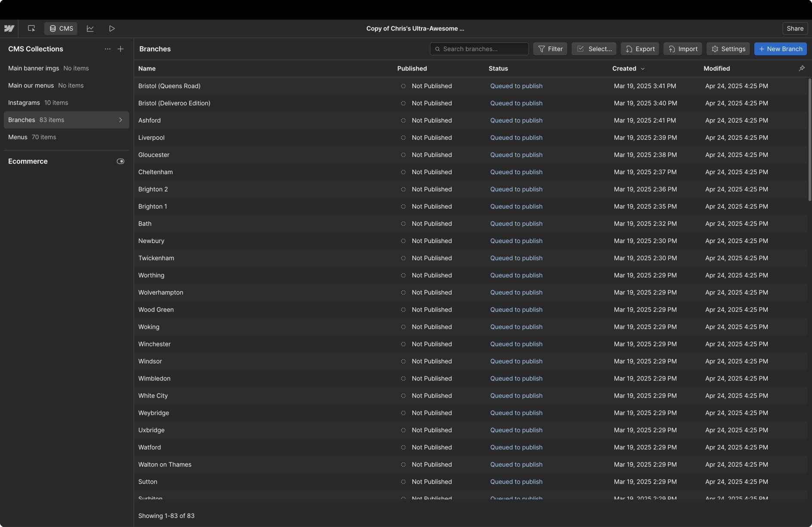Image resolution: width=812 pixels, height=527 pixels.
Task: Click the publish status icon for Liverpool
Action: pyautogui.click(x=403, y=138)
